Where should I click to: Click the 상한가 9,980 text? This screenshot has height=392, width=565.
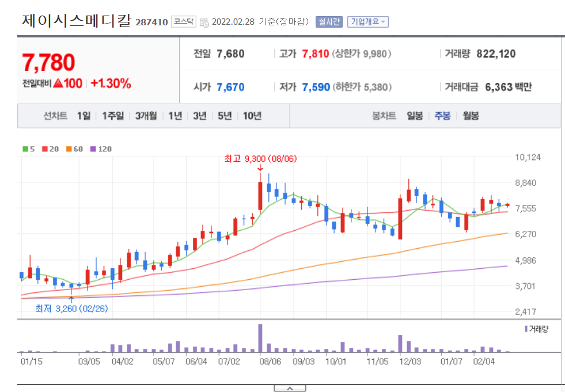tap(362, 54)
